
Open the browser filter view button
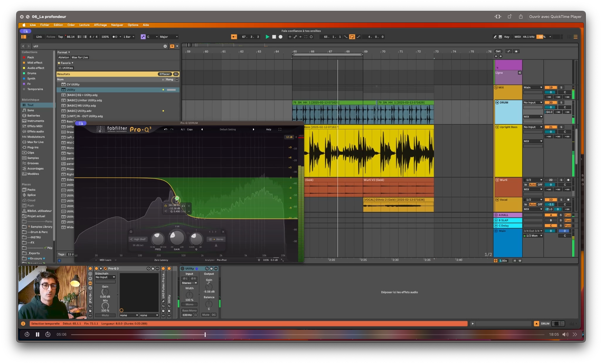pyautogui.click(x=172, y=46)
